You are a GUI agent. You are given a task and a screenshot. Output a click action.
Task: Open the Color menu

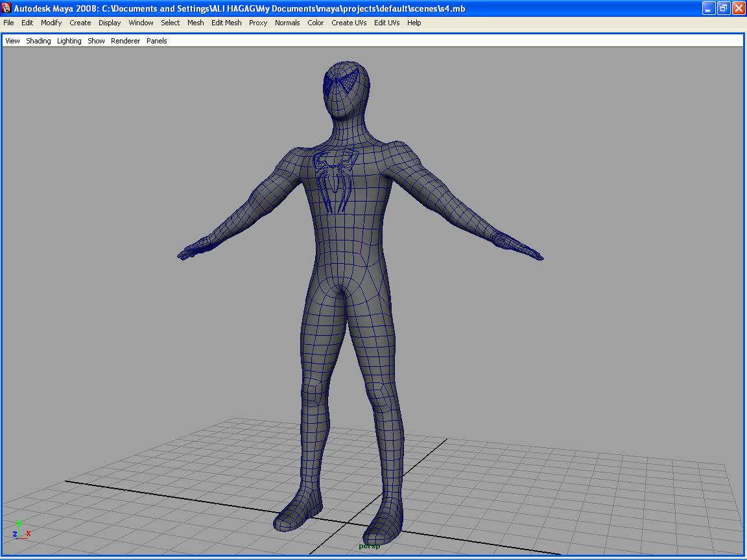coord(315,23)
